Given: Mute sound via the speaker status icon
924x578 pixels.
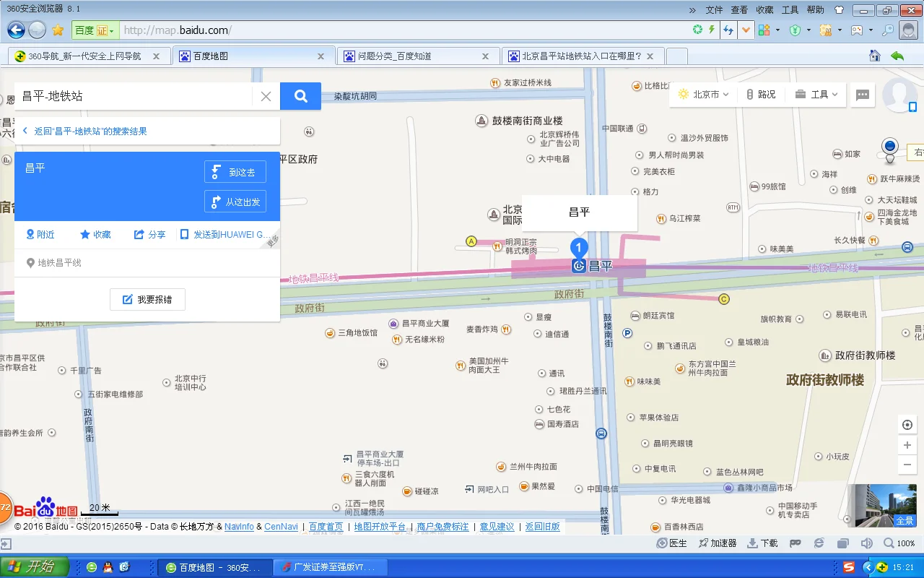Looking at the screenshot, I should (867, 542).
